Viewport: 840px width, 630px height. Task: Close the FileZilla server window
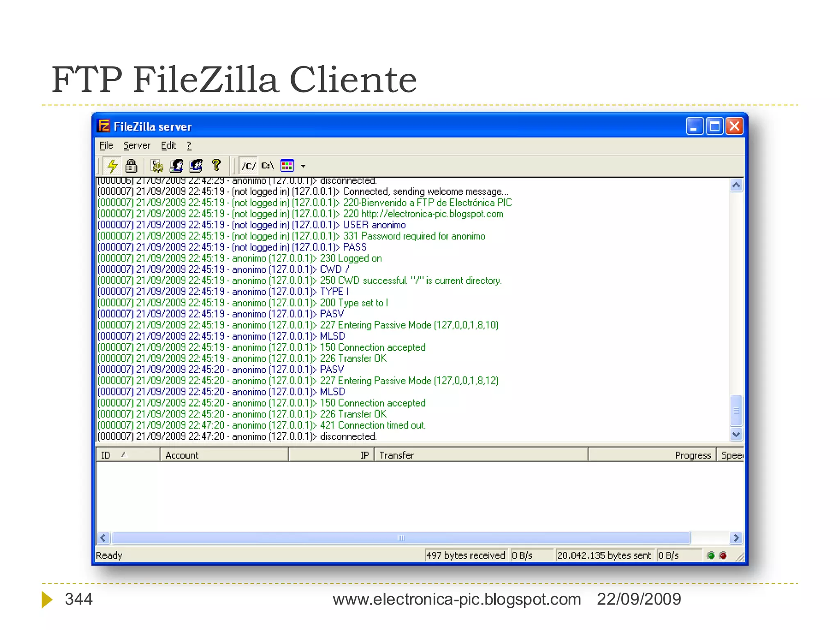tap(734, 126)
